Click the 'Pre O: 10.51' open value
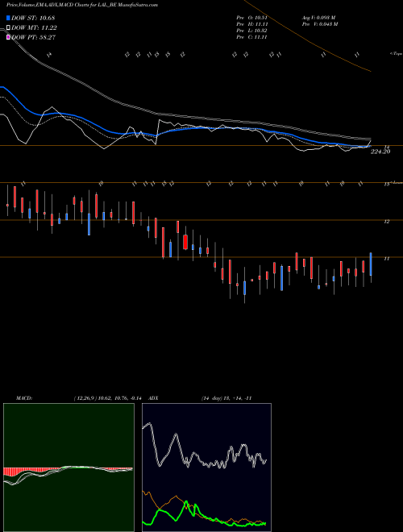 [251, 18]
